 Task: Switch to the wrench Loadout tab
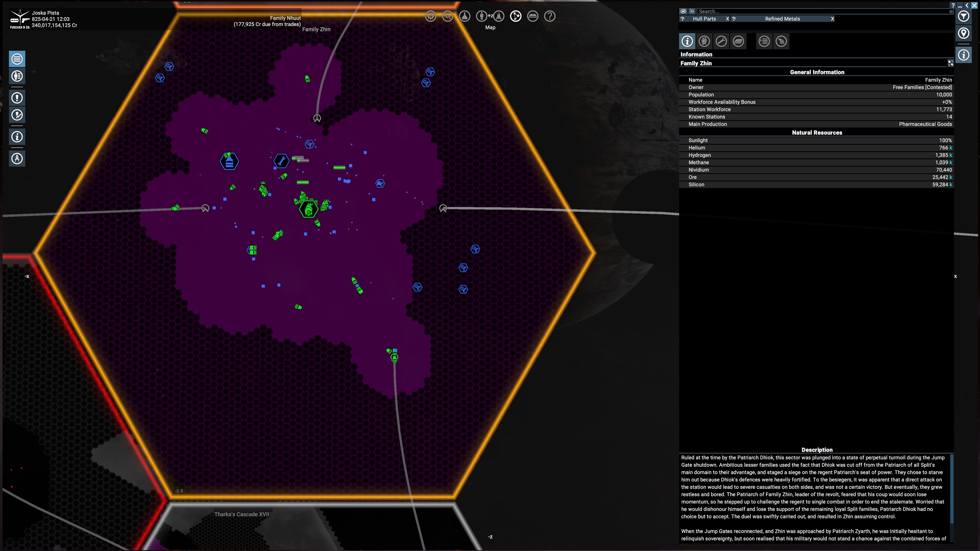coord(721,41)
